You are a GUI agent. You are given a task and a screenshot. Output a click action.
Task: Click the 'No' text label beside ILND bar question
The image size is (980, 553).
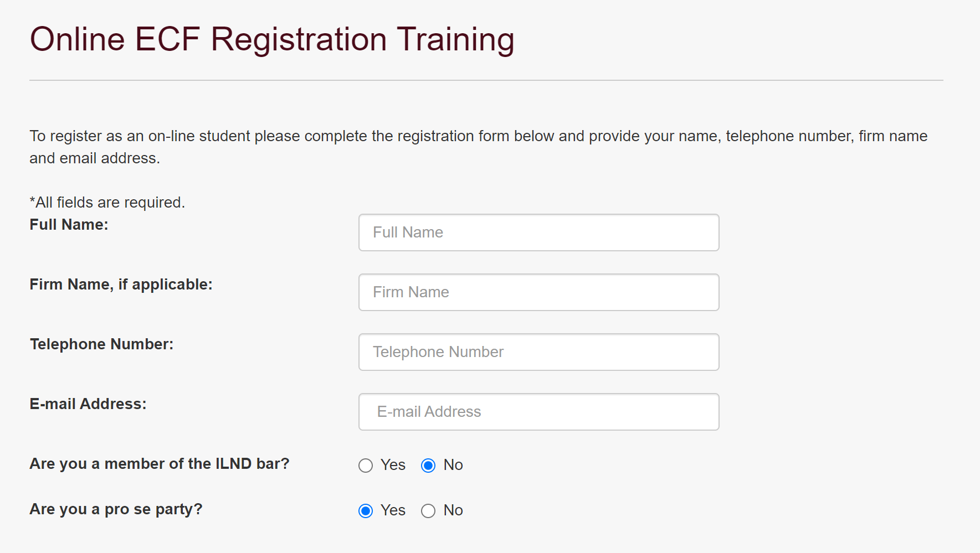tap(453, 465)
